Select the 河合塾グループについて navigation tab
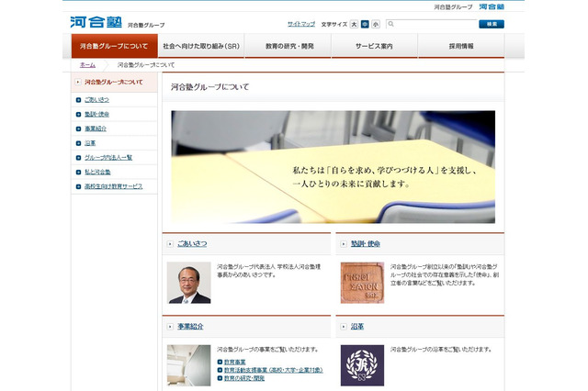 114,46
